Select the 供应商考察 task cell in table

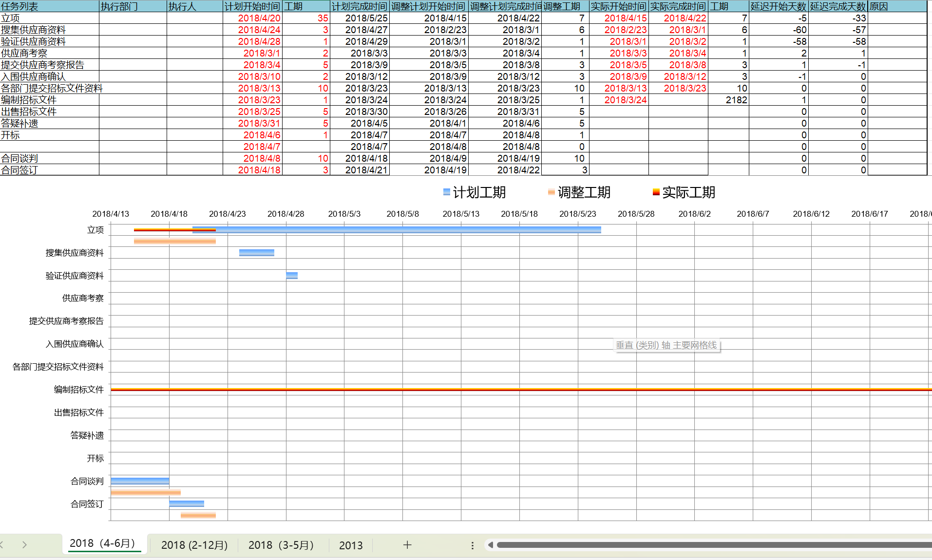coord(49,53)
